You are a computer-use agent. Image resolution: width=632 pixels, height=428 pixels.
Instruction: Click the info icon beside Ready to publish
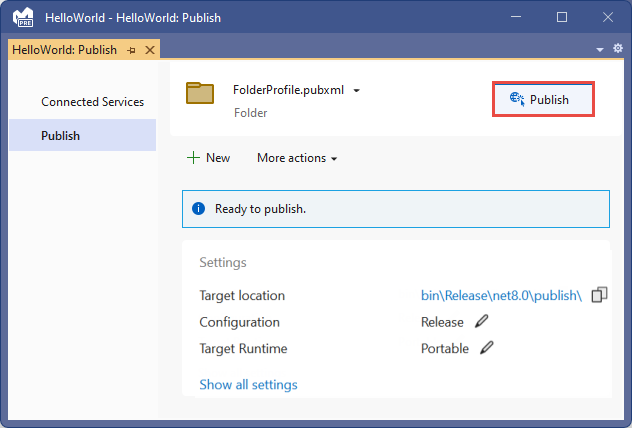[x=198, y=209]
